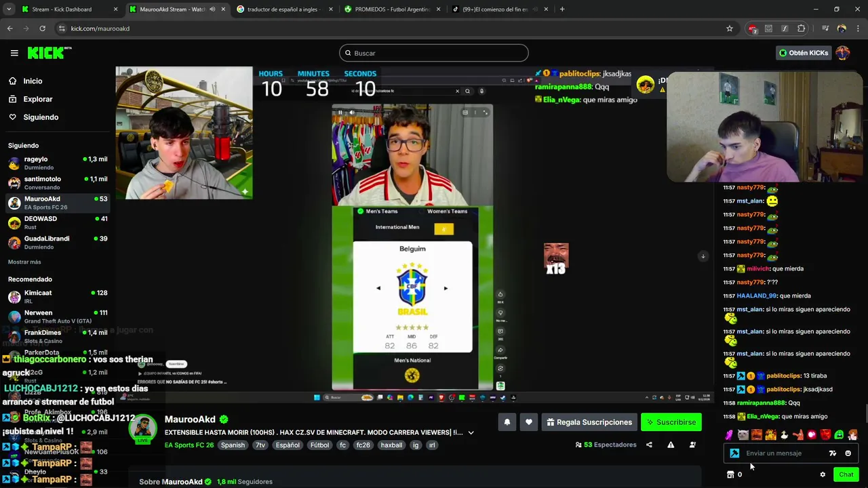Select the Fútbol tag
Image resolution: width=868 pixels, height=488 pixels.
click(x=319, y=445)
